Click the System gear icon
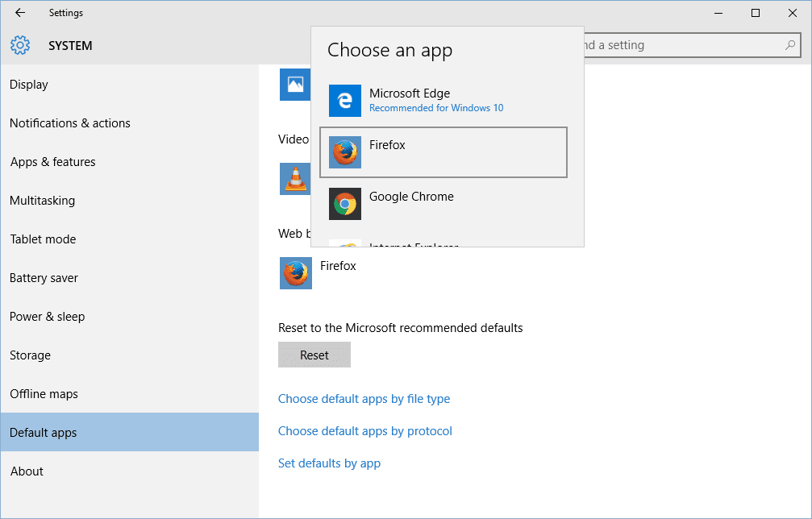The image size is (812, 519). 20,46
